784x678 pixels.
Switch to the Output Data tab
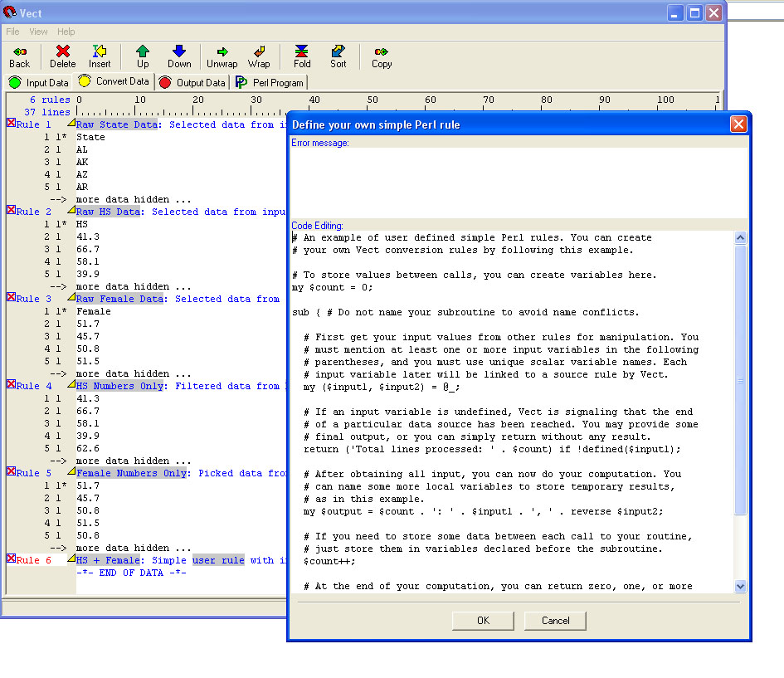193,82
